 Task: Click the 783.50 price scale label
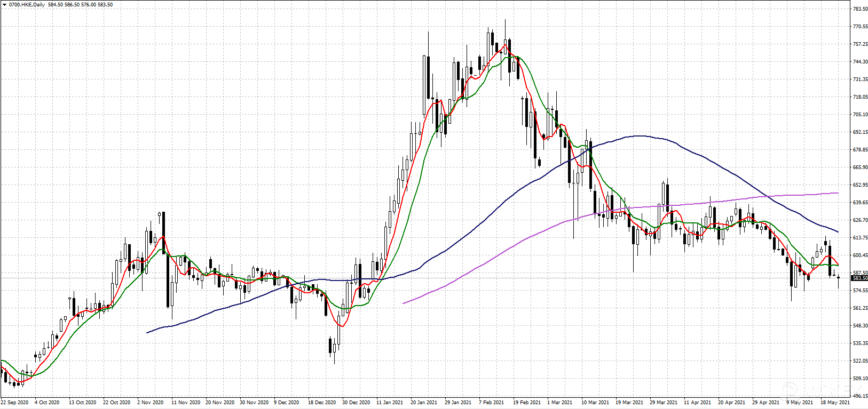coord(860,9)
